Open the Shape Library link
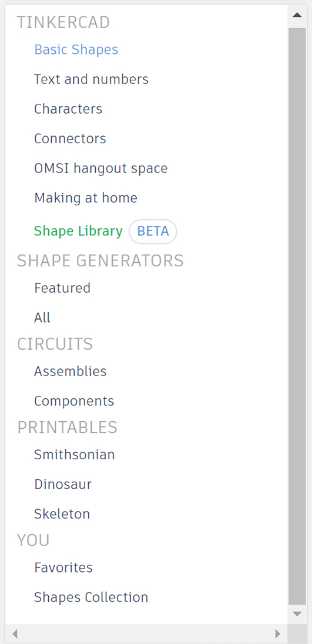The width and height of the screenshot is (312, 644). 78,231
